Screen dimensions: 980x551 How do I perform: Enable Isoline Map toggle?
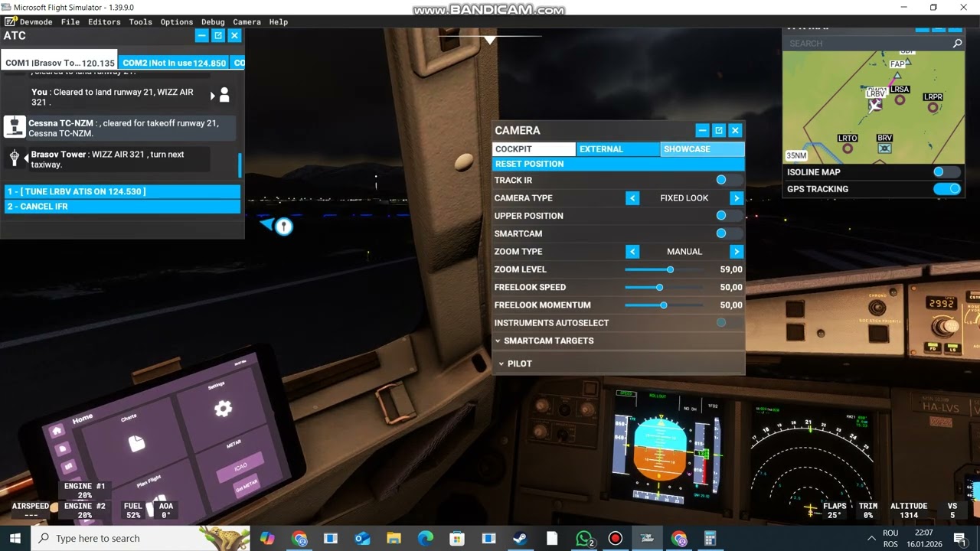[946, 172]
